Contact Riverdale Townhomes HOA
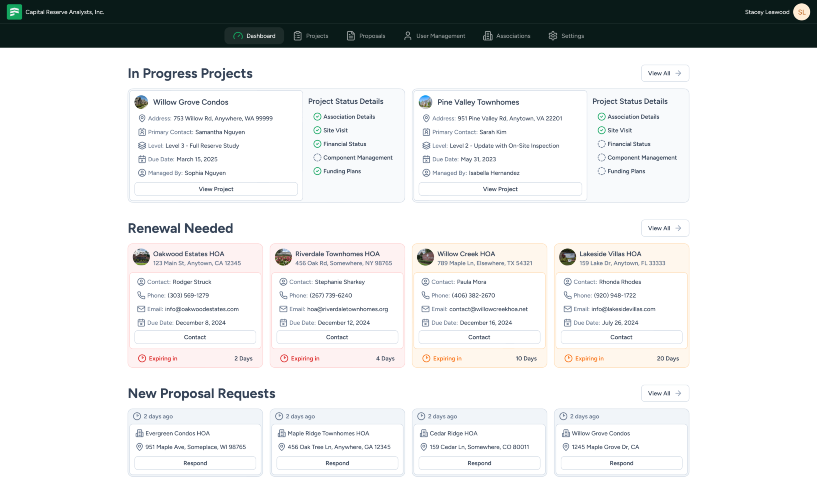Image resolution: width=817 pixels, height=500 pixels. (x=337, y=337)
